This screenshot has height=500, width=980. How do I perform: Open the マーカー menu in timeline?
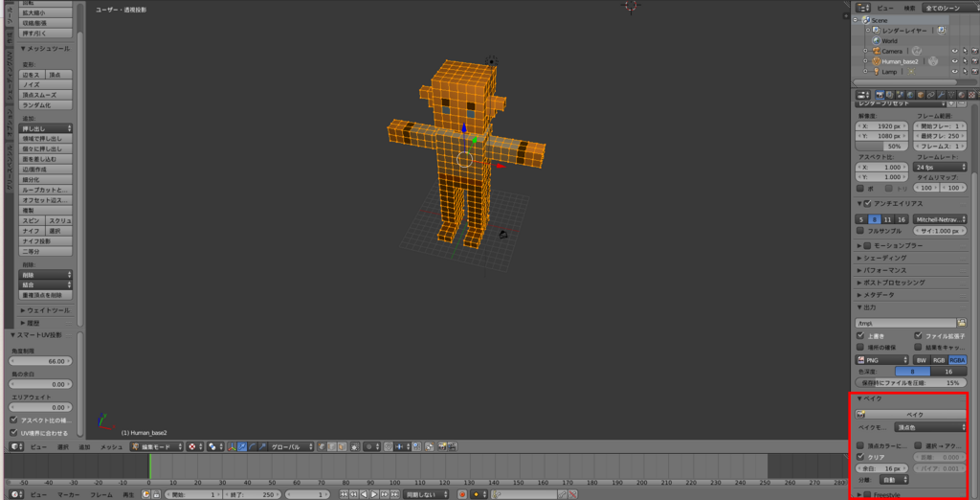pos(69,494)
